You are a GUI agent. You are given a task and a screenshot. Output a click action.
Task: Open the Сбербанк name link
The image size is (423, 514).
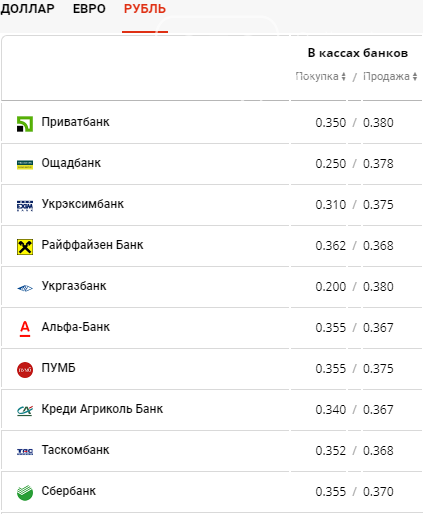click(69, 491)
